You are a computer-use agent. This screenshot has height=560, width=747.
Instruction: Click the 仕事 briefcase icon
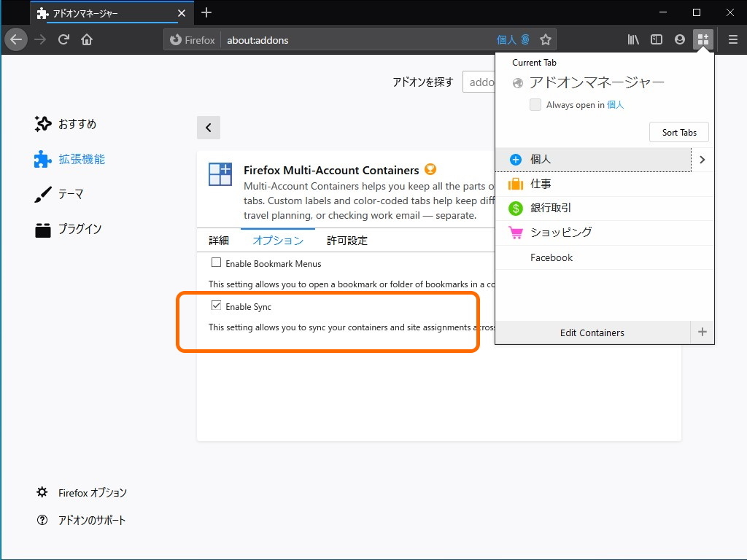pos(516,184)
